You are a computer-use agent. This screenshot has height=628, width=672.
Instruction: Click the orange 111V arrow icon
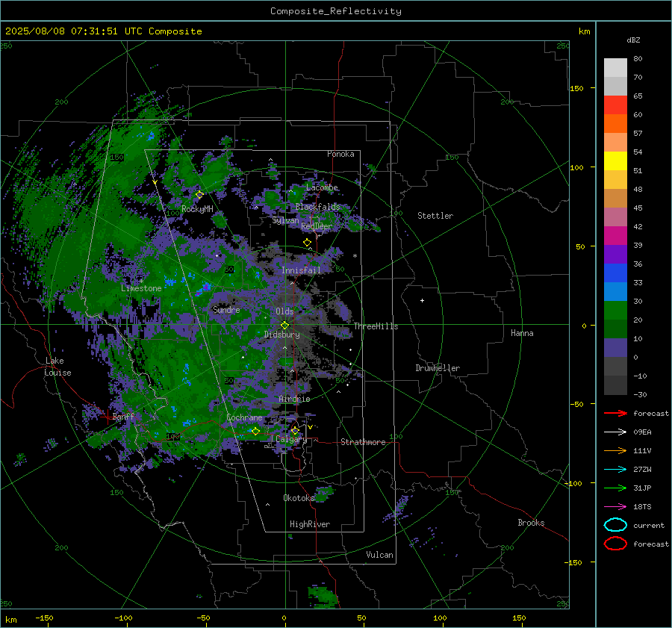[615, 450]
